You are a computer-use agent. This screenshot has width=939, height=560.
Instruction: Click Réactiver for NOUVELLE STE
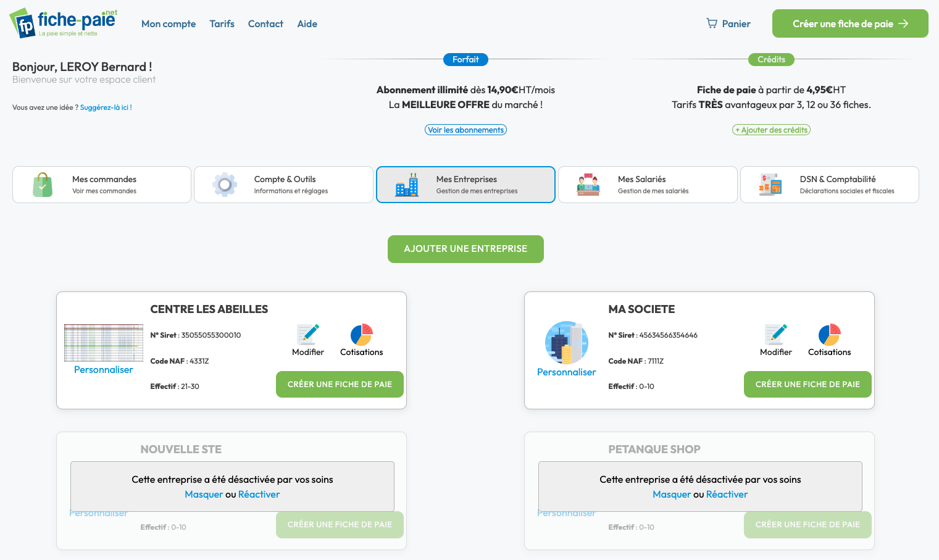coord(259,494)
